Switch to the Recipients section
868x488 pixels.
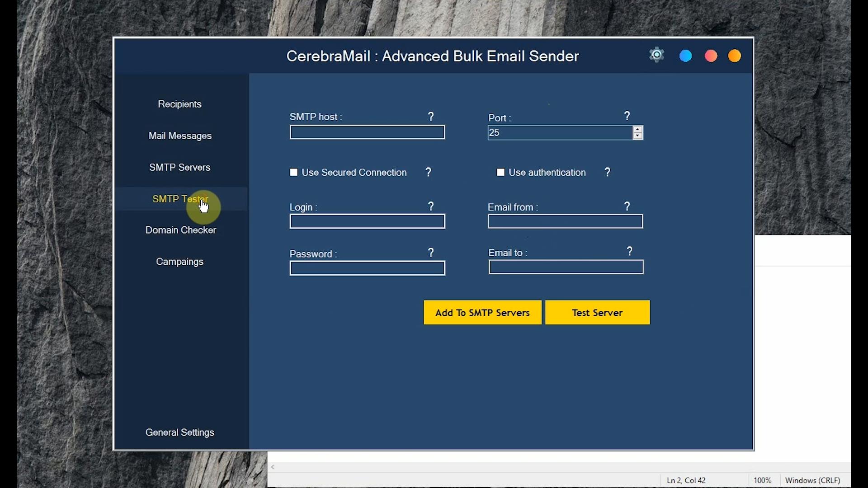(x=179, y=103)
